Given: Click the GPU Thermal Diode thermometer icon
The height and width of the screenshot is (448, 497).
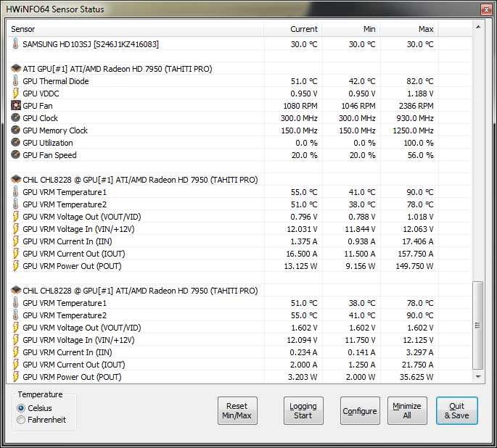Looking at the screenshot, I should [15, 80].
